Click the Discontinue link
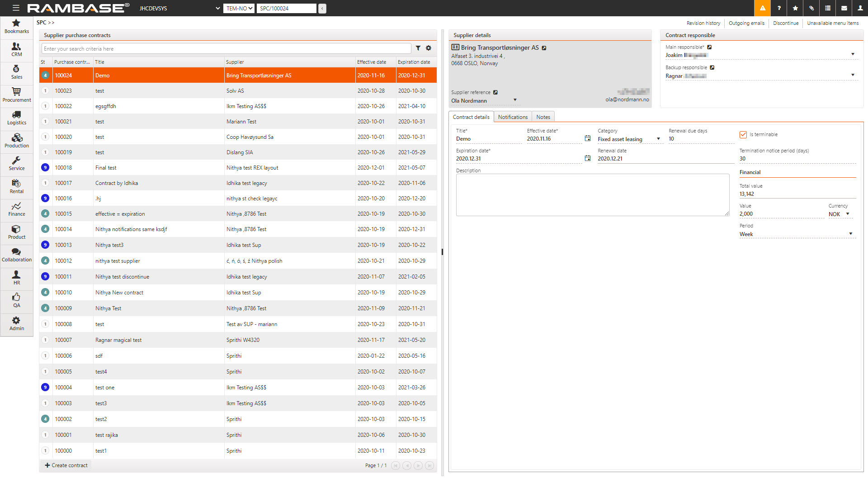 [785, 23]
